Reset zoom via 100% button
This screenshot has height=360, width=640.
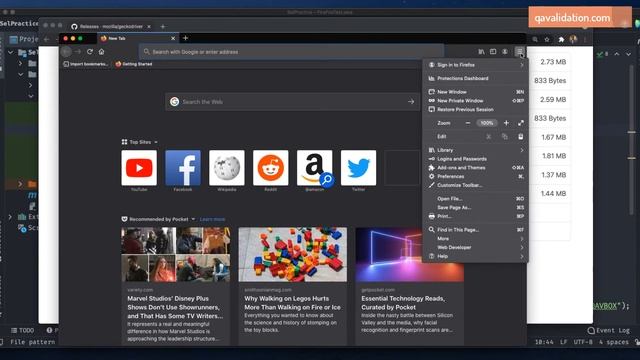(487, 123)
